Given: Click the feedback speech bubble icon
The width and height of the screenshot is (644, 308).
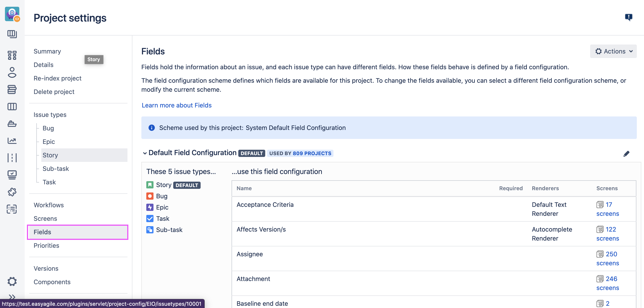Looking at the screenshot, I should coord(629,17).
